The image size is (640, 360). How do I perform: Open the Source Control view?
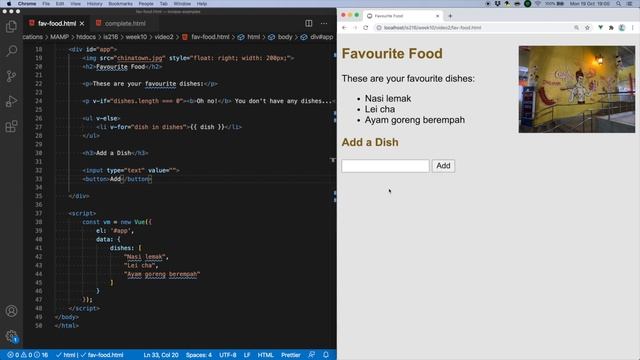coord(11,76)
